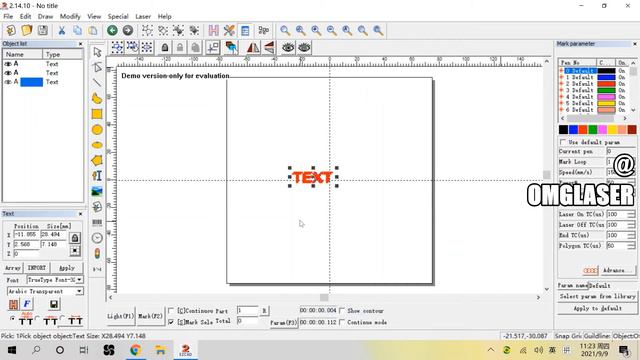640x360 pixels.
Task: Click the Hatch H icon in toolbar
Action: coord(213,30)
